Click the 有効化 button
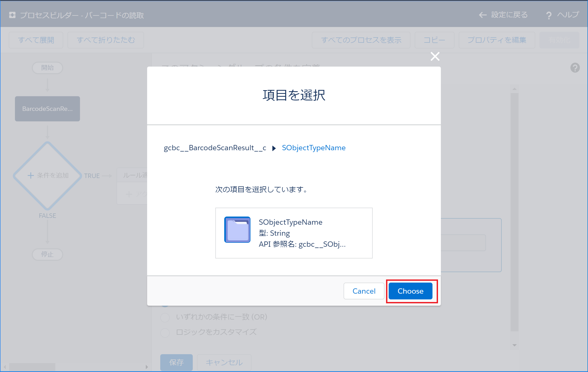 (x=559, y=40)
